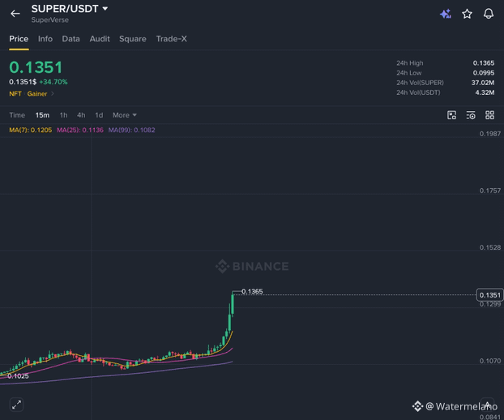Viewport: 504px width, 420px height.
Task: Click the SuperVerse subtitle
Action: [49, 20]
